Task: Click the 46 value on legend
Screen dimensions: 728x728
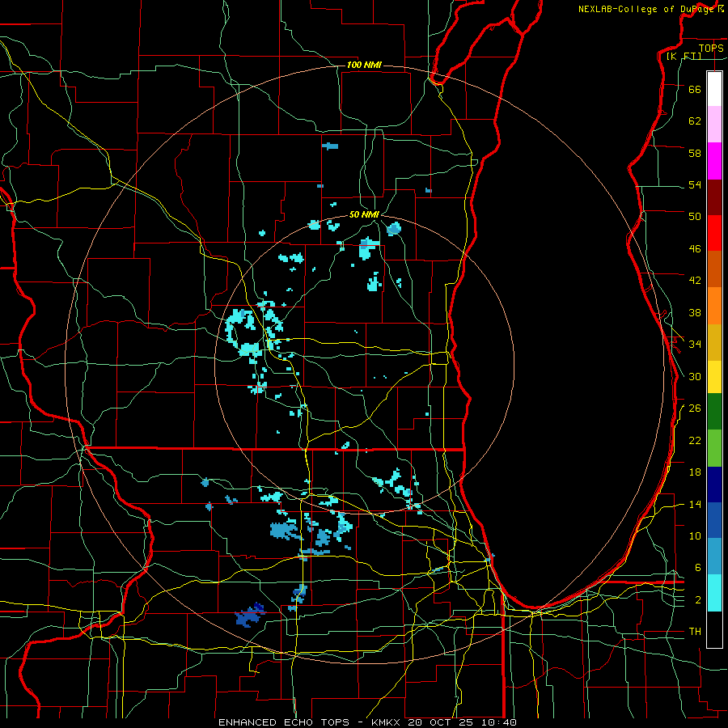Action: pyautogui.click(x=695, y=249)
